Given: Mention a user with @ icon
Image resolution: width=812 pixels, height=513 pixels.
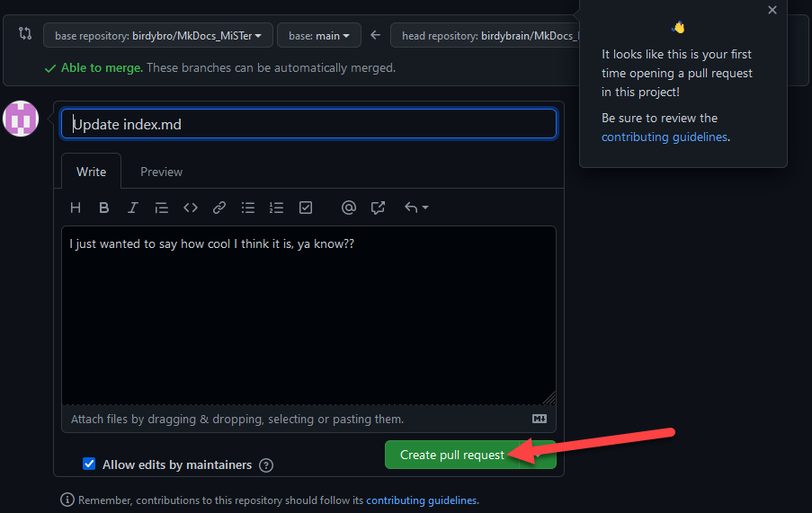Looking at the screenshot, I should tap(349, 208).
